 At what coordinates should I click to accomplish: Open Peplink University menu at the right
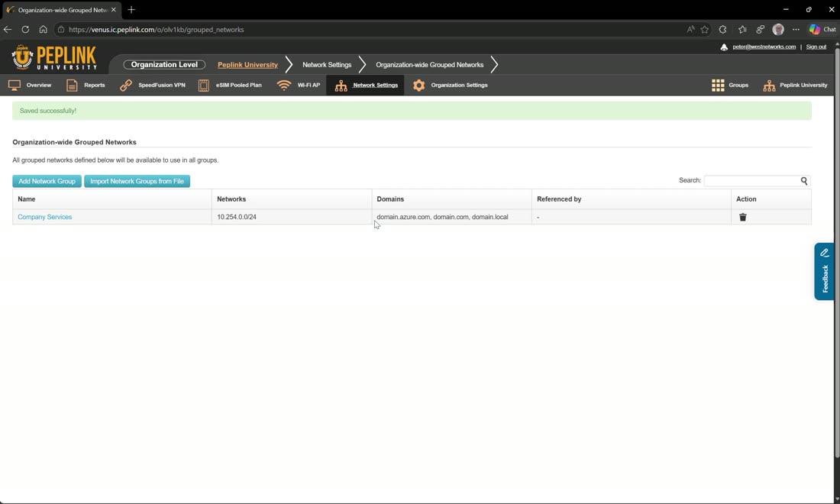(x=795, y=86)
